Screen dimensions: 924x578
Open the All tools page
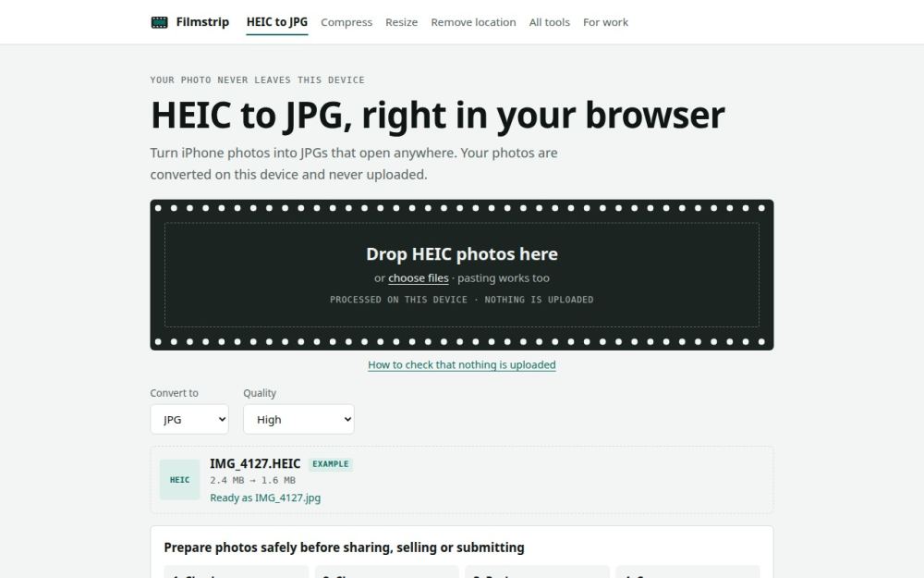coord(549,22)
